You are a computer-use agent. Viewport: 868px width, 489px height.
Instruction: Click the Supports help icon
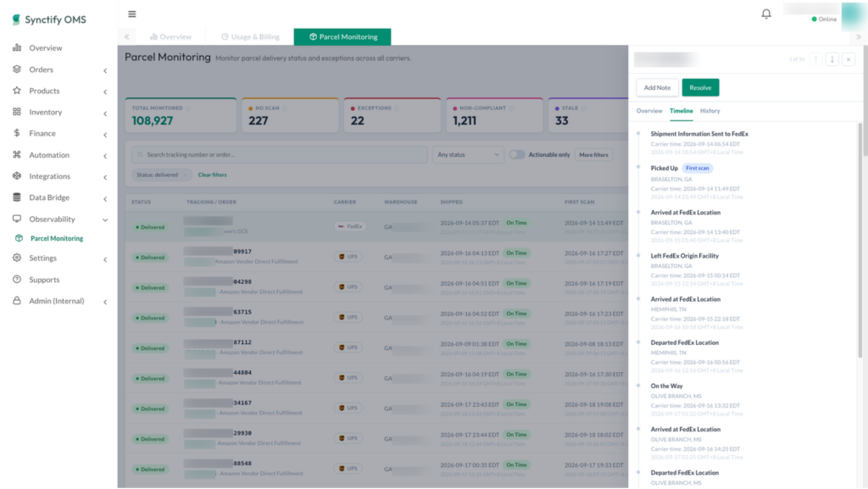coord(17,280)
